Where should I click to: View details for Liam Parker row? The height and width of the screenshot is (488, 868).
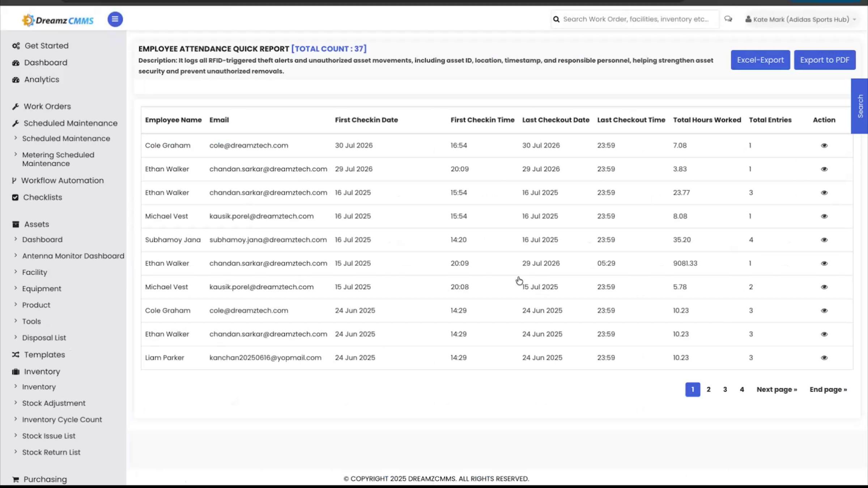[x=824, y=358]
